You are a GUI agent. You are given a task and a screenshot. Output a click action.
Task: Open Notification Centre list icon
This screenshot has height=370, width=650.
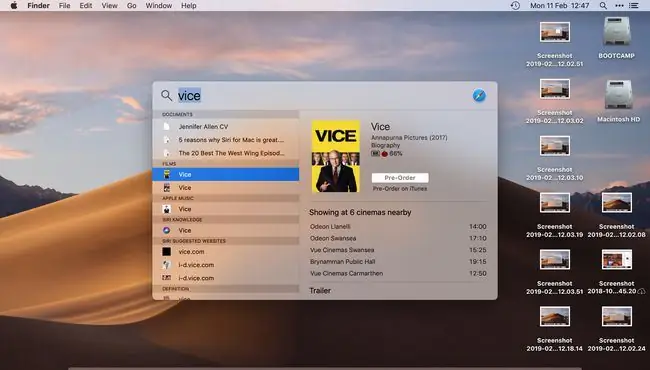coord(634,6)
